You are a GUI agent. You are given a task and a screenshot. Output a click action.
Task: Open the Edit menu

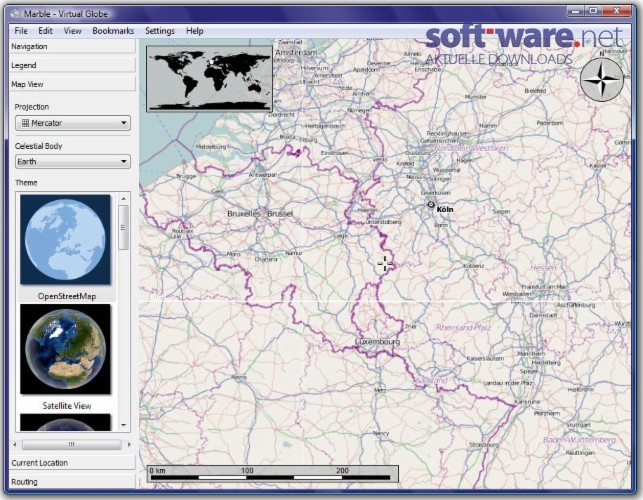[x=45, y=31]
